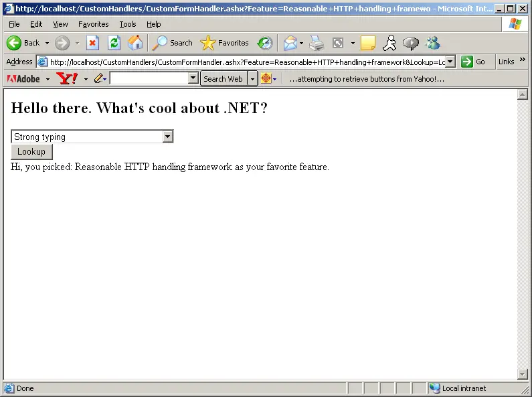Image resolution: width=532 pixels, height=397 pixels.
Task: Click the Lookup button
Action: [x=31, y=152]
